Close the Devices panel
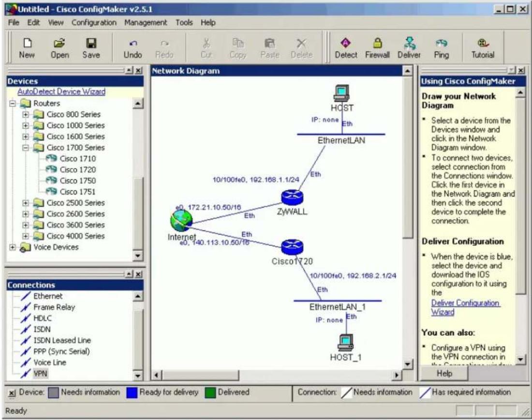 pos(139,70)
